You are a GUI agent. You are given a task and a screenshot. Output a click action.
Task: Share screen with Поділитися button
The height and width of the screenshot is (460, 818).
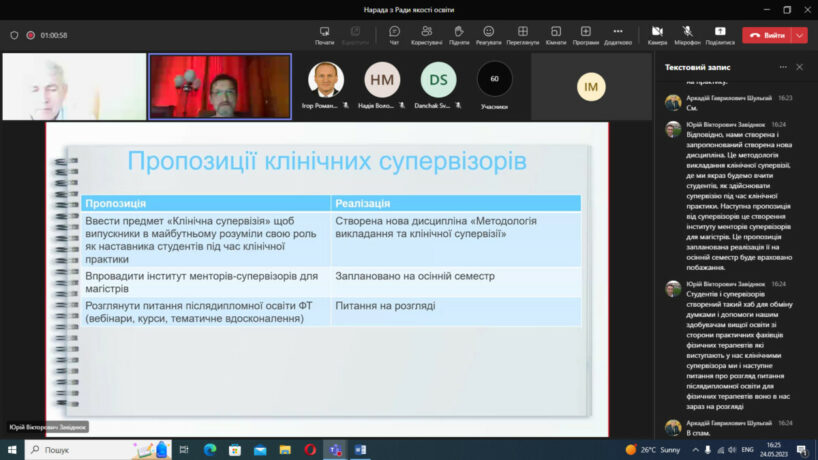point(719,35)
